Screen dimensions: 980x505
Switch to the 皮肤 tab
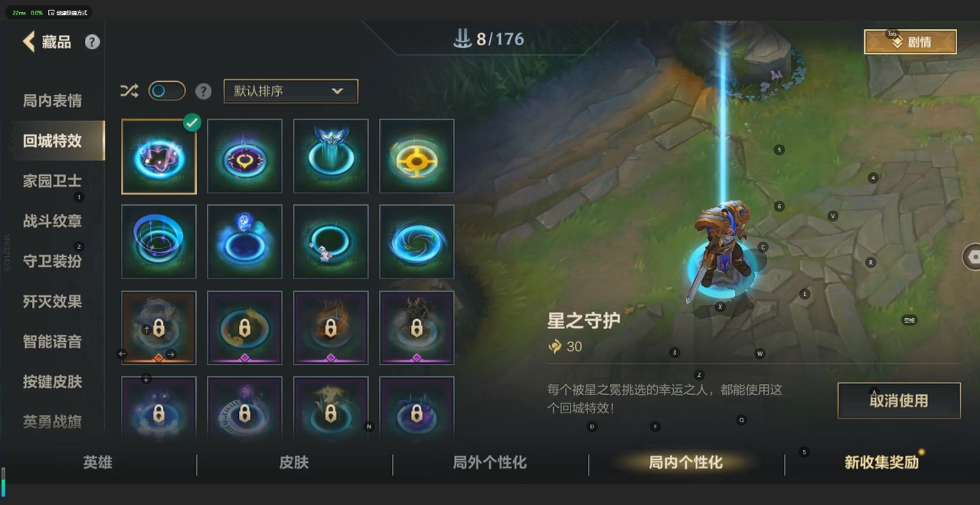(294, 462)
